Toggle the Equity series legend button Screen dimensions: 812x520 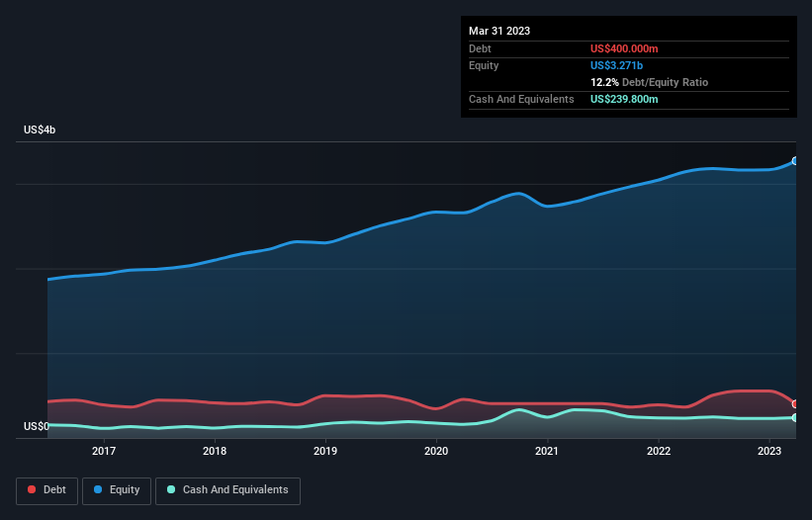117,490
